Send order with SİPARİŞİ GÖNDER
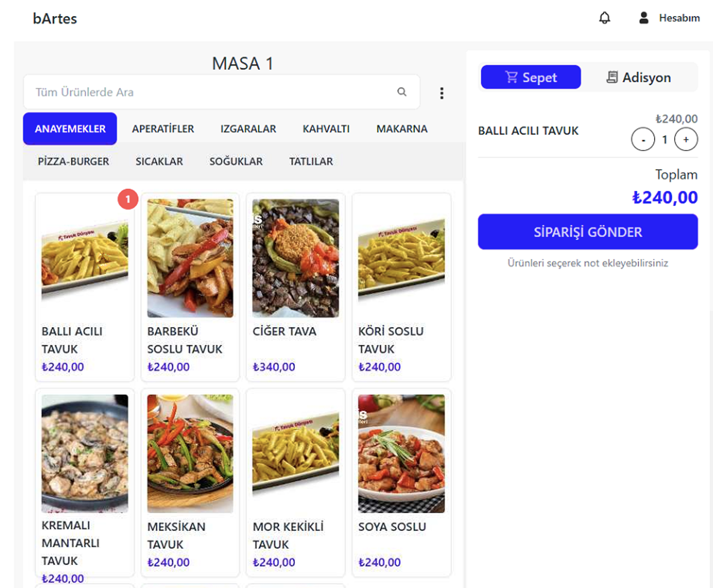The height and width of the screenshot is (588, 713). 588,232
